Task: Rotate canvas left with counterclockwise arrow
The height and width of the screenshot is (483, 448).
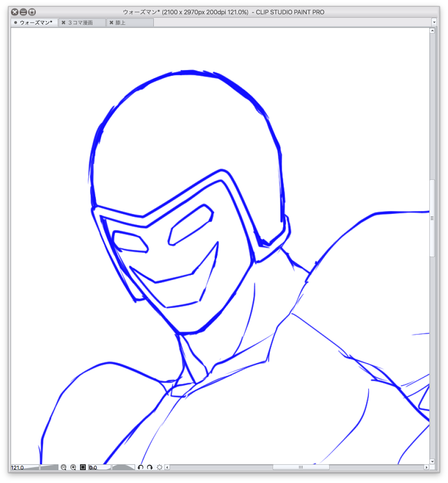Action: click(x=140, y=467)
